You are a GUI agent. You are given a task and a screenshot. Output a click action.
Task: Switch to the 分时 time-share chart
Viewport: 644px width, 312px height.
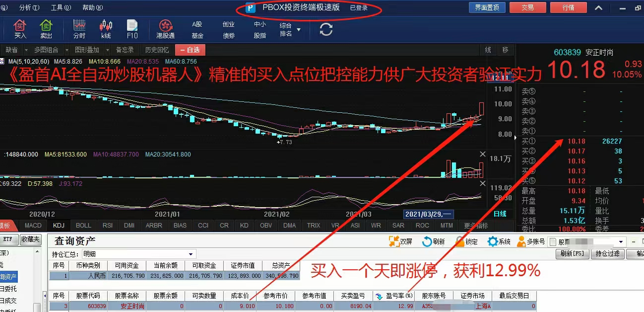coord(79,29)
